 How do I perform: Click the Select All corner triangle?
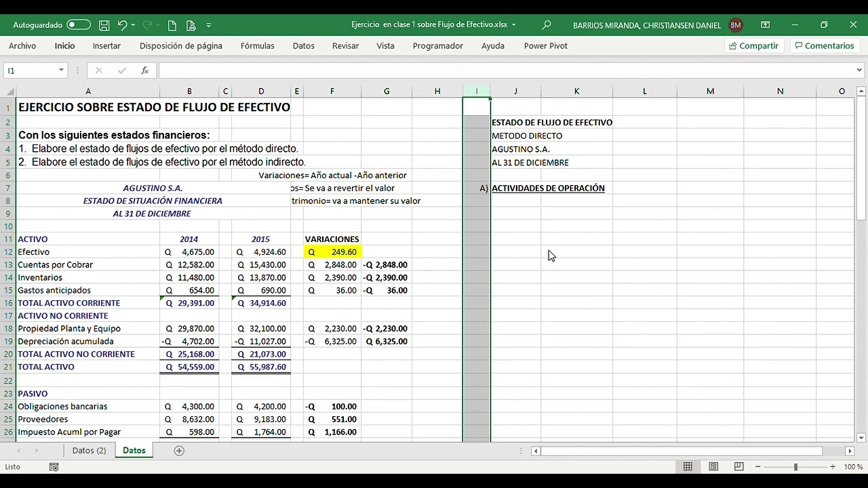pos(9,91)
